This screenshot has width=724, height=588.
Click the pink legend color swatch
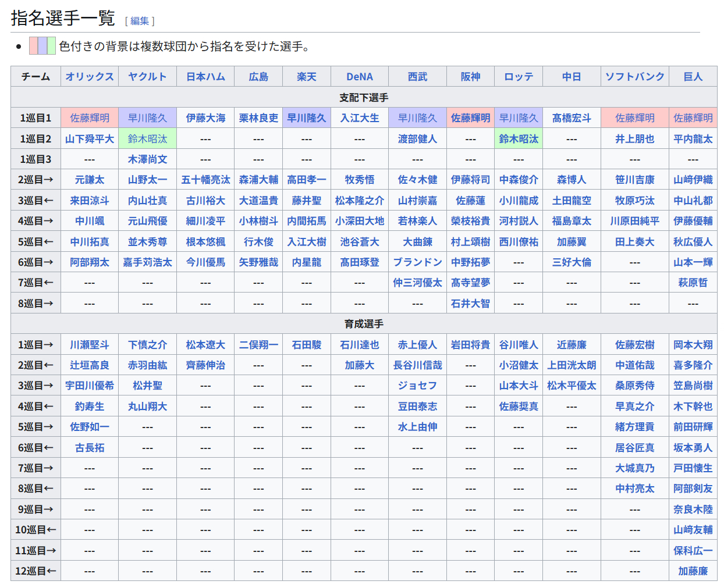pos(34,46)
